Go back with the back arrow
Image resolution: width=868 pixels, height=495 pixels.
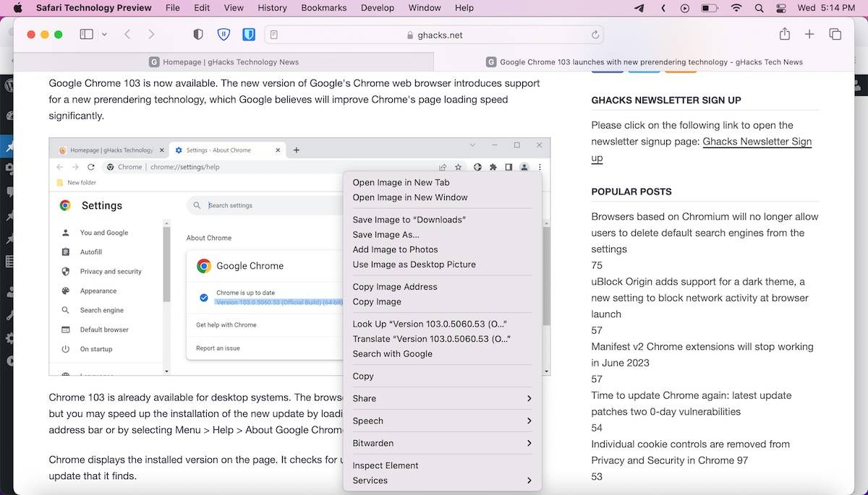coord(127,34)
